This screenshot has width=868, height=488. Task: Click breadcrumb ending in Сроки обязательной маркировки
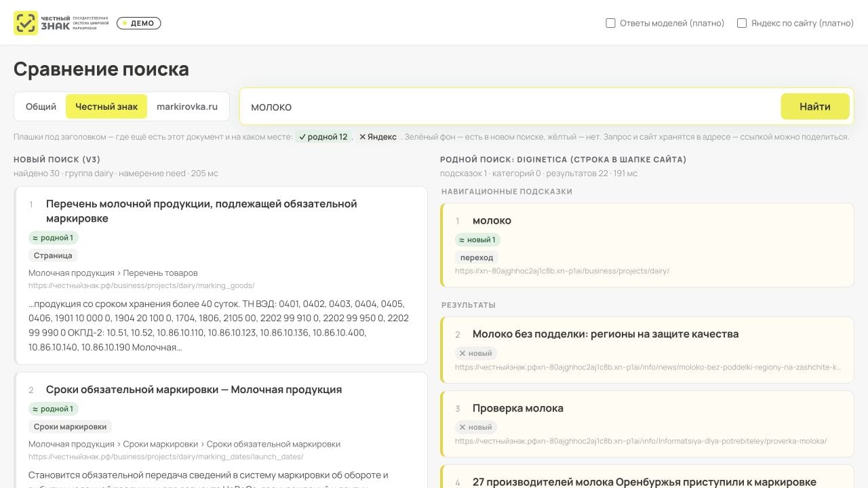pos(184,444)
